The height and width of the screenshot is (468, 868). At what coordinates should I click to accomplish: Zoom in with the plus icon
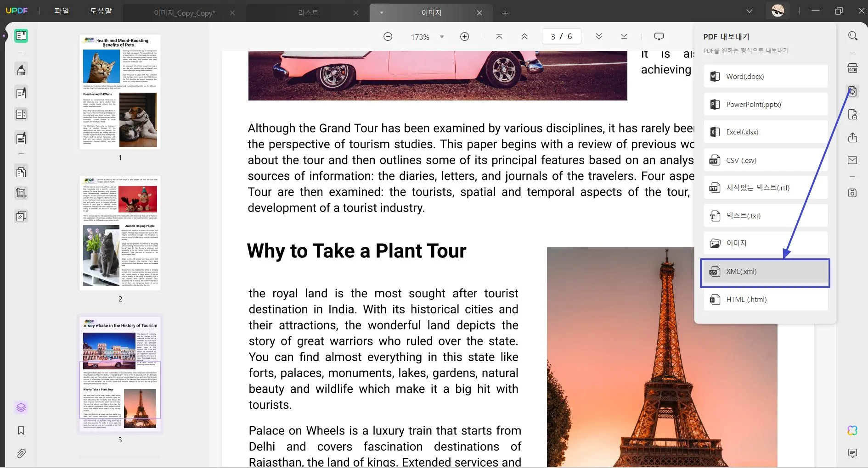click(x=465, y=37)
